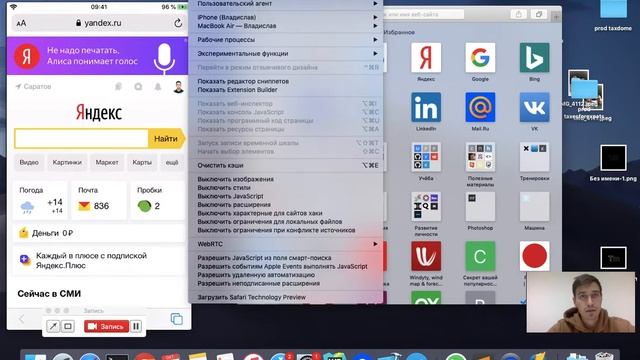The height and width of the screenshot is (360, 640).
Task: Open the Машина favorites folder
Action: coord(534,207)
